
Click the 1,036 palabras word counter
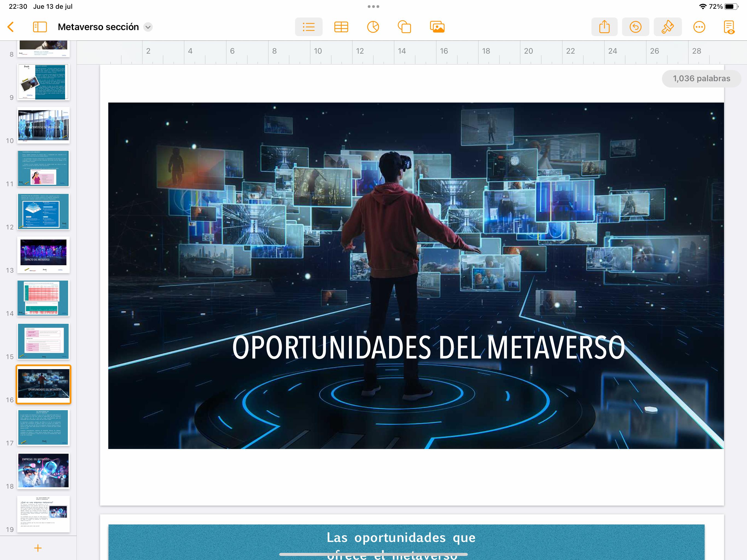pyautogui.click(x=701, y=78)
